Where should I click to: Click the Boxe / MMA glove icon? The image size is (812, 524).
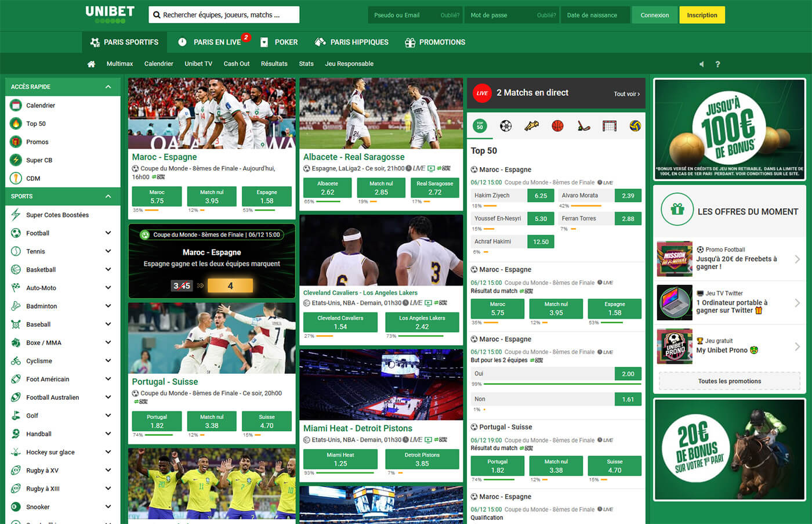coord(16,342)
